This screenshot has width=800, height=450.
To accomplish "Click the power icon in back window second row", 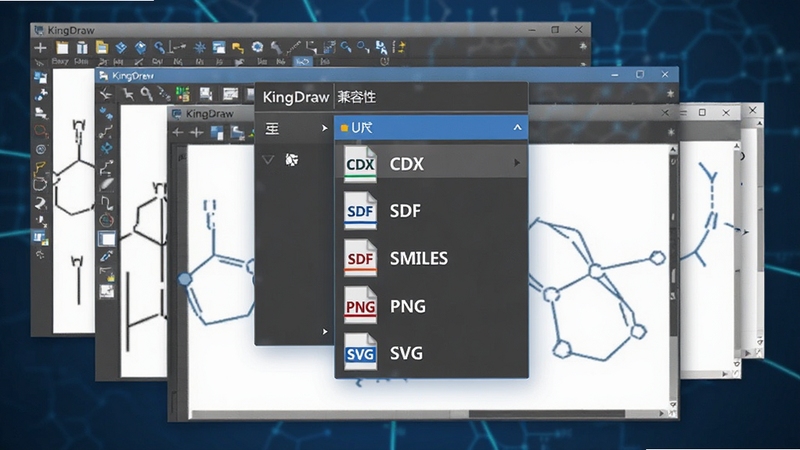I will pos(384,61).
